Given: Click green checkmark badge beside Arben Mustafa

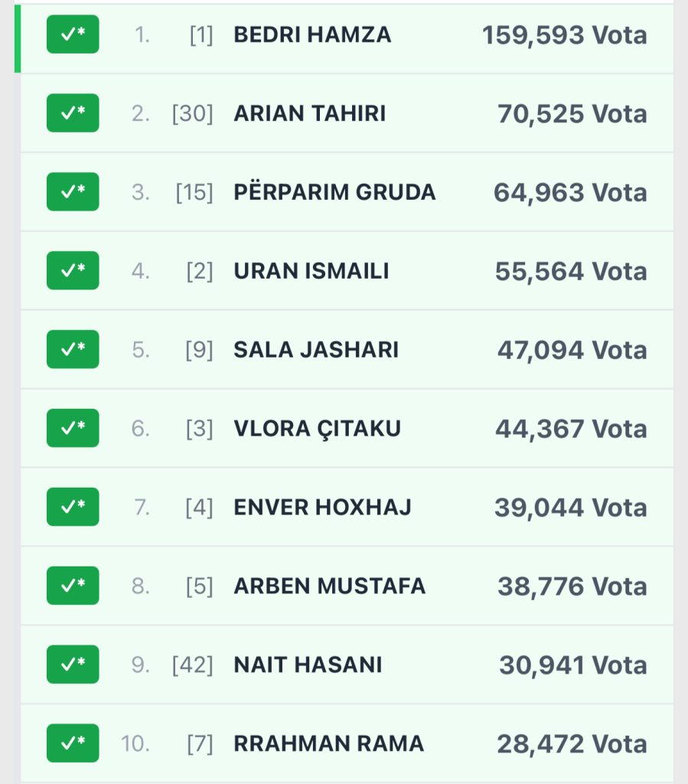Looking at the screenshot, I should tap(73, 586).
